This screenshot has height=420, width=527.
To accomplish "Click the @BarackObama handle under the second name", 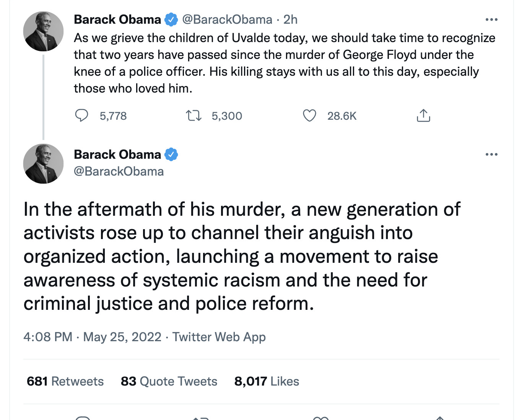I will [x=119, y=171].
